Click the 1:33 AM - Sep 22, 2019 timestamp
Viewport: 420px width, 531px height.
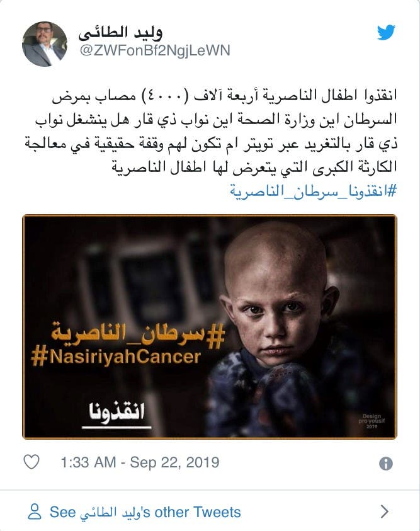coord(140,462)
